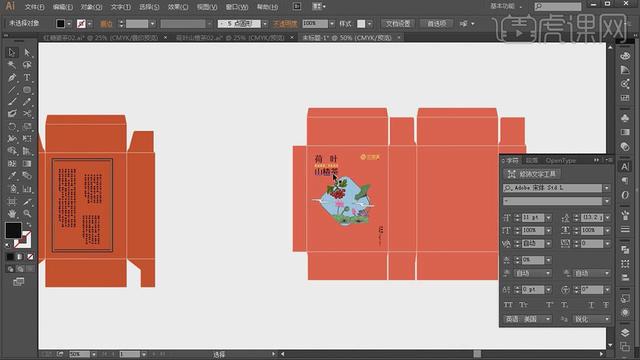
Task: Toggle All Caps TT style button
Action: 508,305
